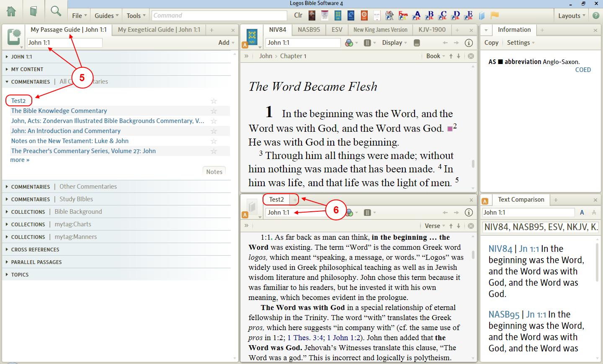Toggle star for the Test2 commentary

click(x=214, y=101)
